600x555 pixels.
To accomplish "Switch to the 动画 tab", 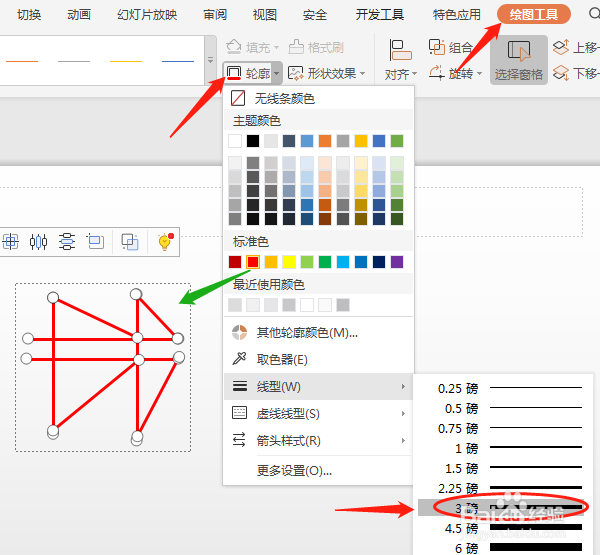I will tap(79, 15).
